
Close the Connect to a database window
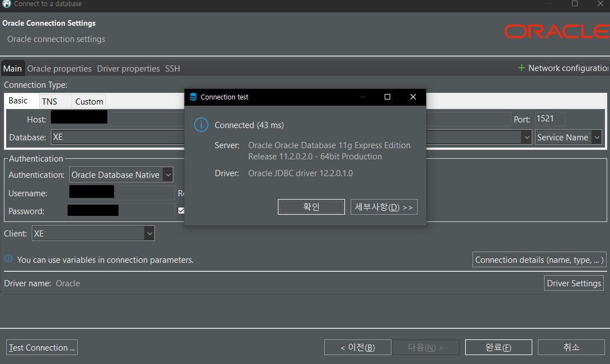[x=600, y=3]
